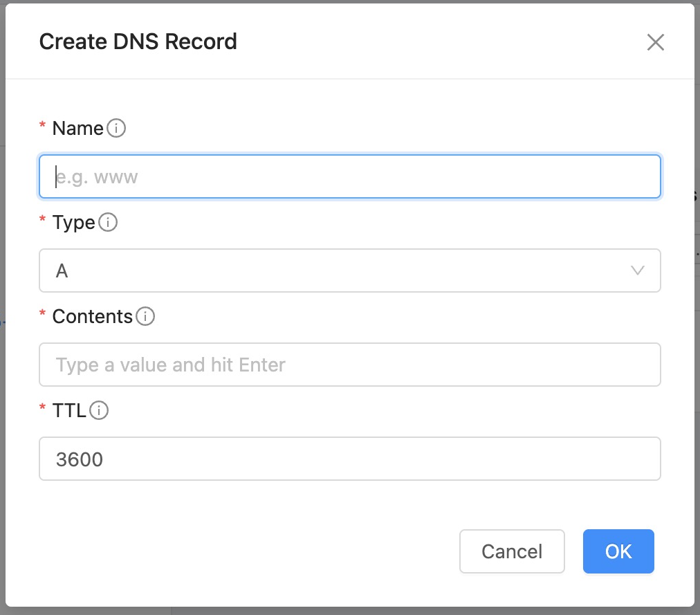The height and width of the screenshot is (615, 700).
Task: Close the Create DNS Record dialog
Action: [655, 42]
